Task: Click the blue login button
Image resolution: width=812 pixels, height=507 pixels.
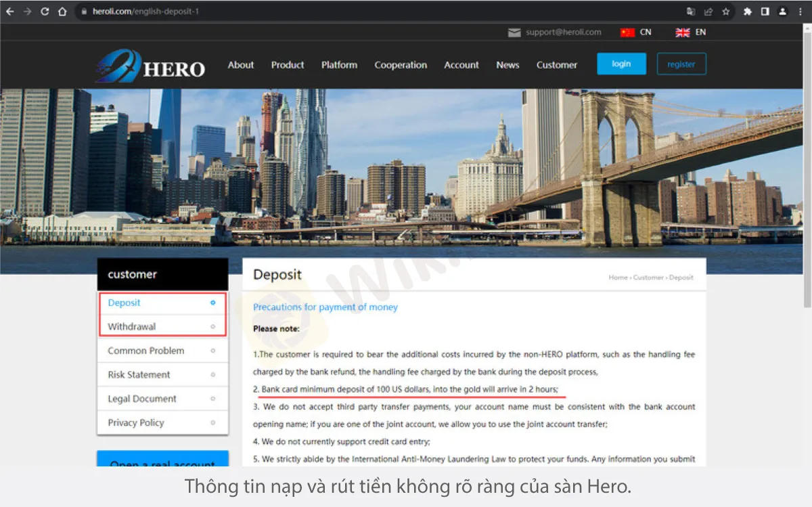Action: pyautogui.click(x=621, y=64)
